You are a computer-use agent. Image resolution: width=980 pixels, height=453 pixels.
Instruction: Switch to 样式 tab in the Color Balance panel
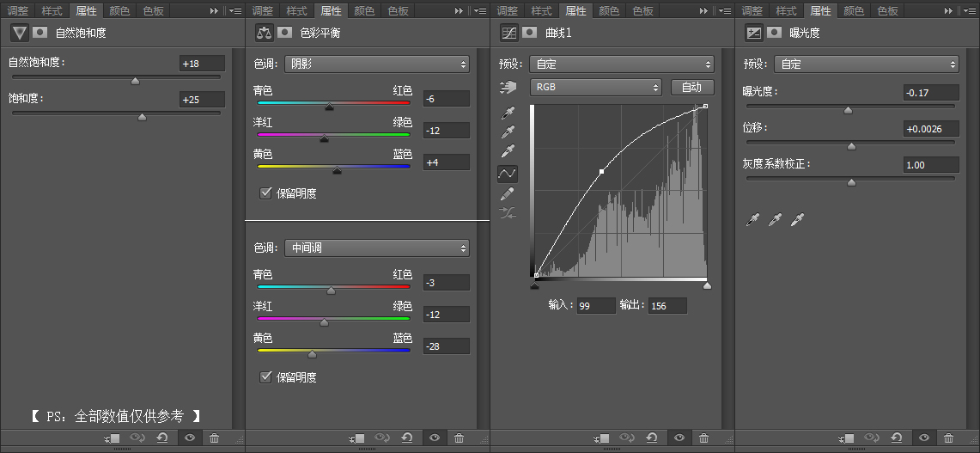coord(297,10)
